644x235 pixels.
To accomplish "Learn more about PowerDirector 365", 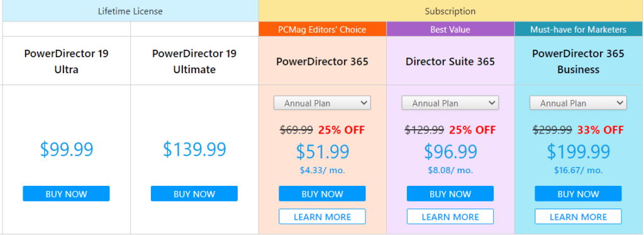I will [x=322, y=217].
